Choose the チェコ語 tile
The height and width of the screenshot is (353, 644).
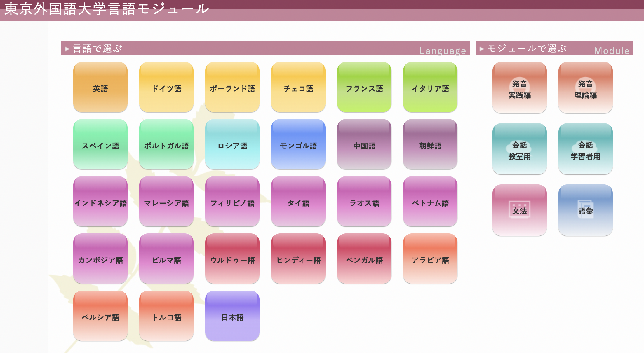tap(298, 87)
